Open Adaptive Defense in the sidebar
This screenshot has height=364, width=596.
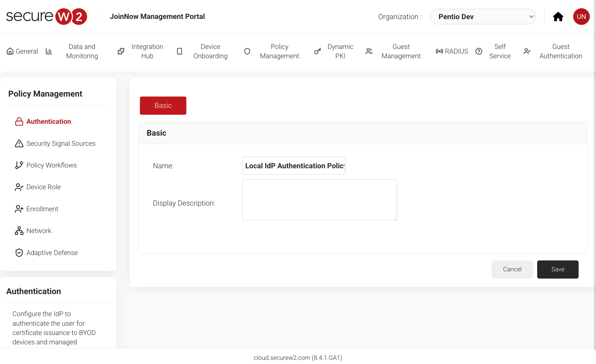click(52, 253)
